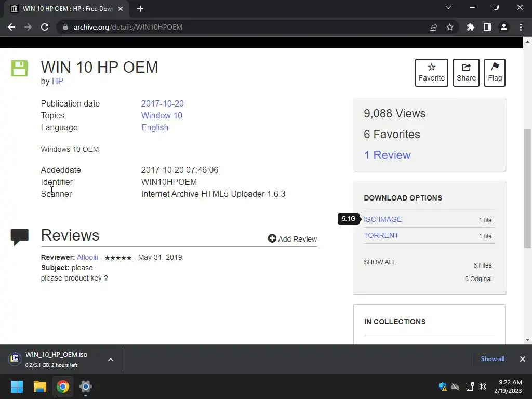532x399 pixels.
Task: Bookmark this tab with the star
Action: [450, 27]
